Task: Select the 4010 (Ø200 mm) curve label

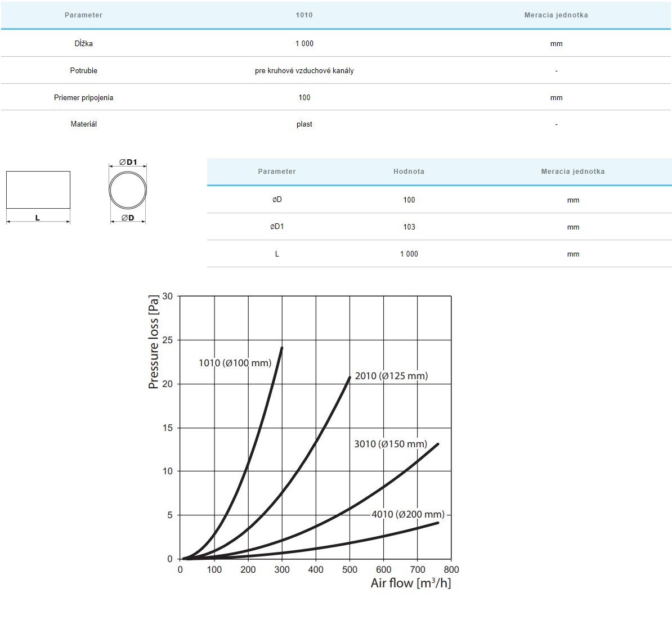Action: (x=408, y=514)
